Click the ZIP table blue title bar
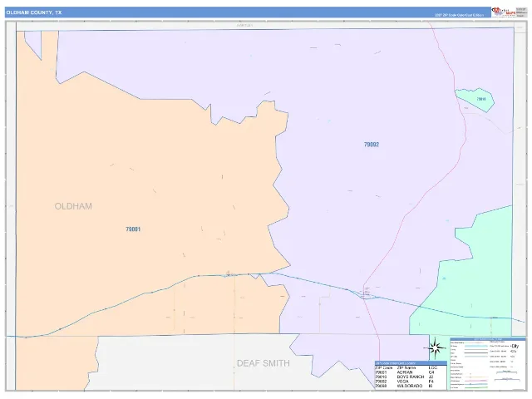This screenshot has width=532, height=399. (x=411, y=363)
